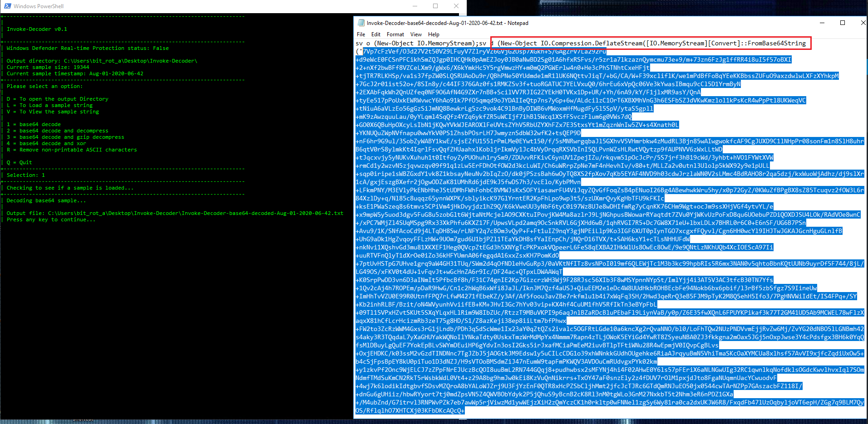Click 'Windows Defender Real-time Protection status: False' line

click(88, 48)
